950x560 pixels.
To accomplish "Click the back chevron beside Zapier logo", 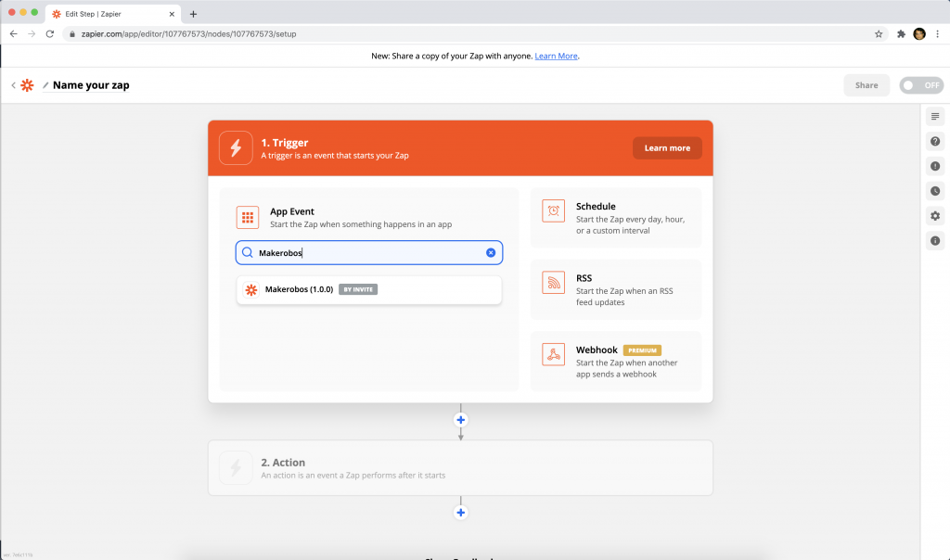I will (x=13, y=85).
